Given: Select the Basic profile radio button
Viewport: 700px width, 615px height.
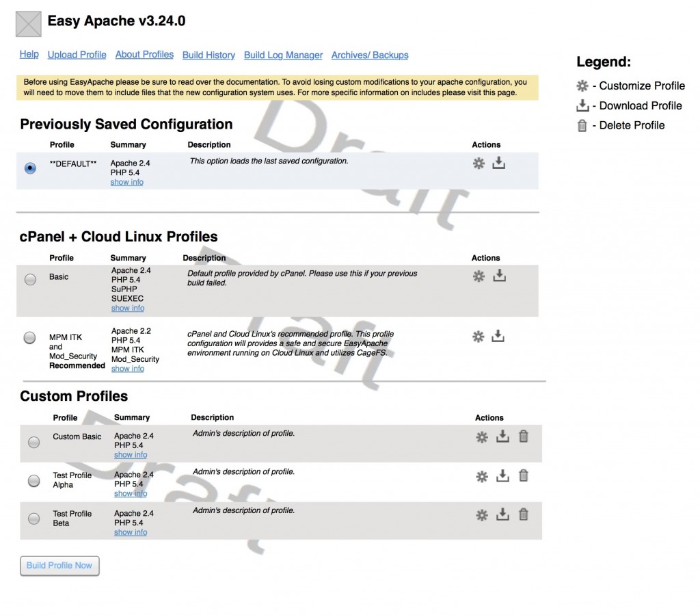Looking at the screenshot, I should click(x=29, y=278).
